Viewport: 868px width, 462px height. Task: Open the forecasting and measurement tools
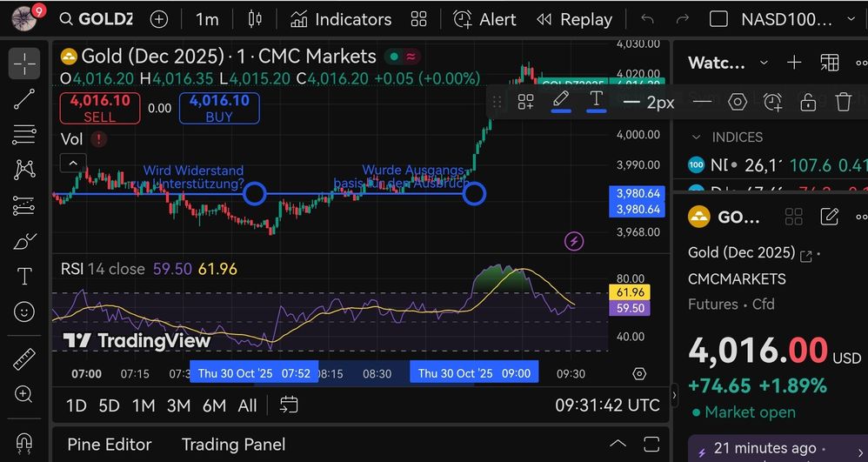[x=23, y=205]
